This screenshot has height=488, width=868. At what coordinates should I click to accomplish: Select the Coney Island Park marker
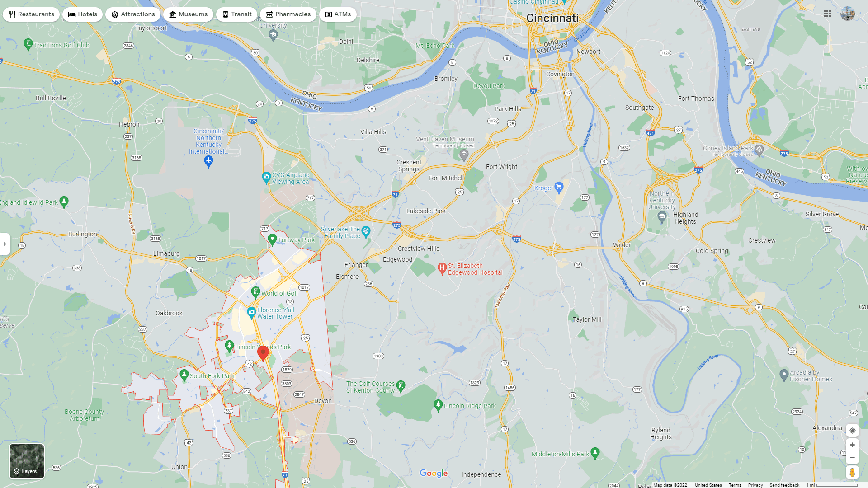pos(759,150)
